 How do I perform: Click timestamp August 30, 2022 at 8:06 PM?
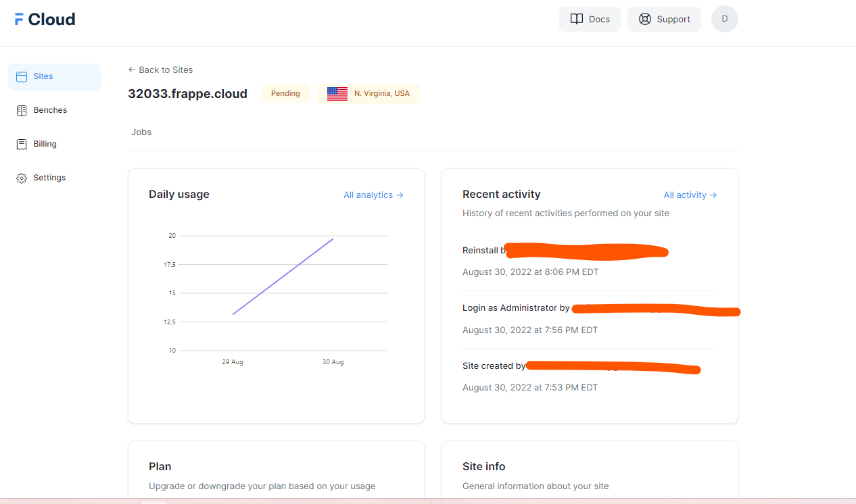click(x=530, y=272)
